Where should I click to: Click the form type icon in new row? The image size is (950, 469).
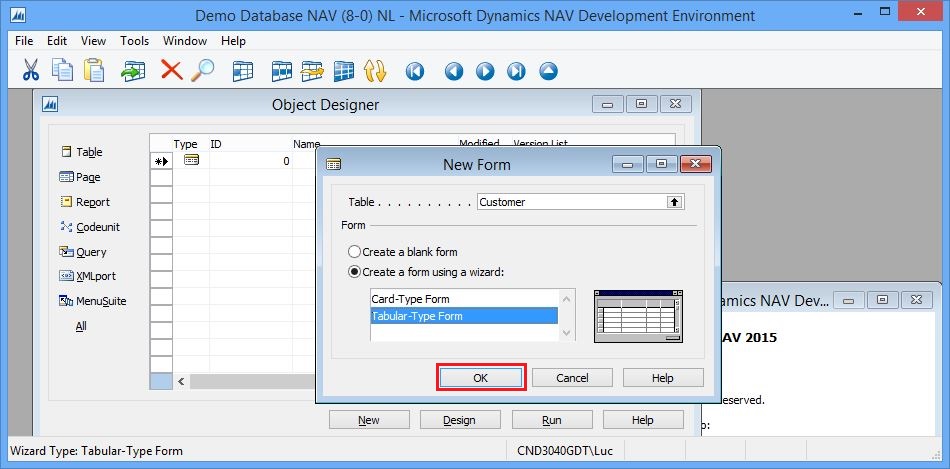191,160
